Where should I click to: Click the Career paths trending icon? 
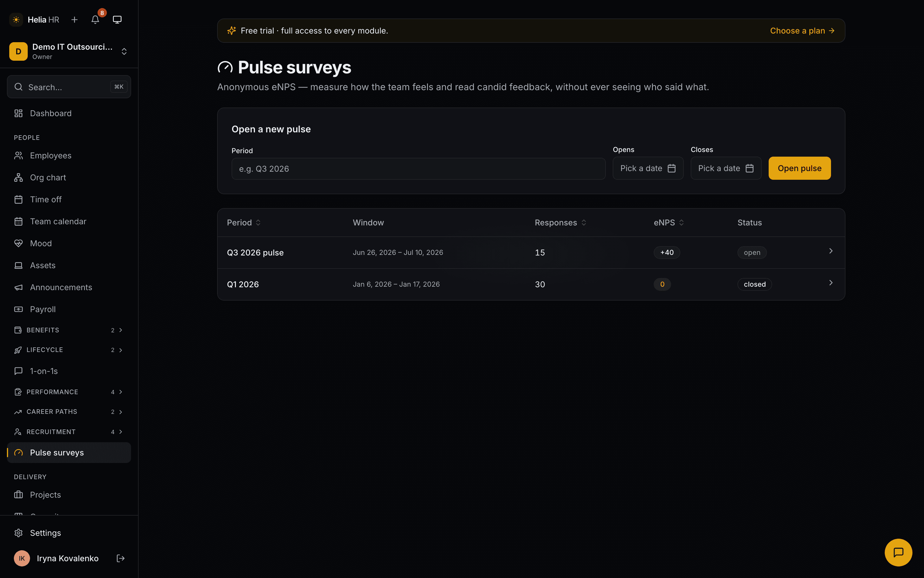(x=18, y=412)
